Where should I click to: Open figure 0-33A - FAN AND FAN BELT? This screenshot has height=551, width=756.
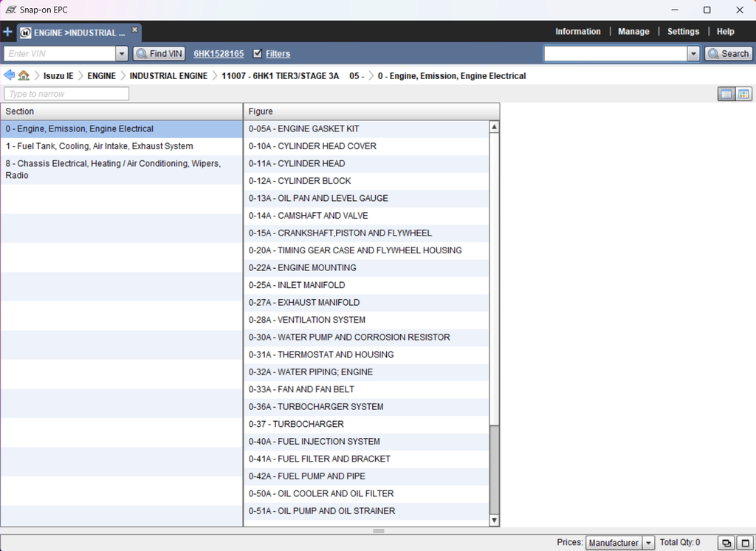click(x=366, y=389)
